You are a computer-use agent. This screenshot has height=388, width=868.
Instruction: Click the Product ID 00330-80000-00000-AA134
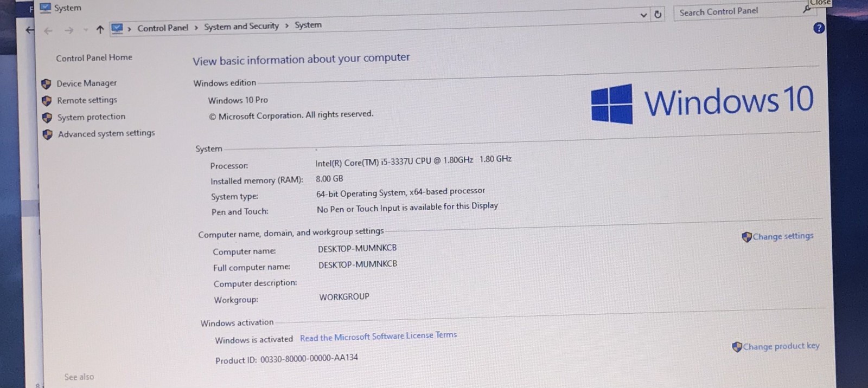tap(286, 359)
